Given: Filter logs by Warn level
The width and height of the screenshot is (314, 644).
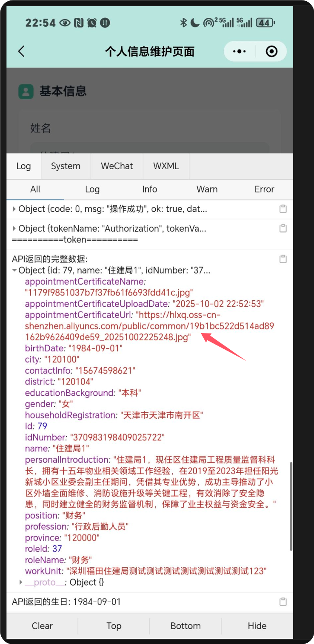Looking at the screenshot, I should [207, 189].
